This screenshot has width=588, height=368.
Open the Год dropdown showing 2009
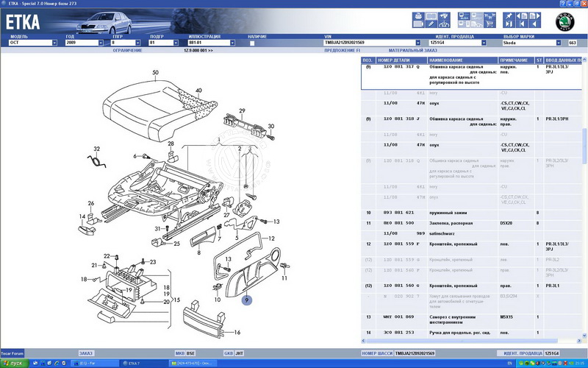point(101,43)
